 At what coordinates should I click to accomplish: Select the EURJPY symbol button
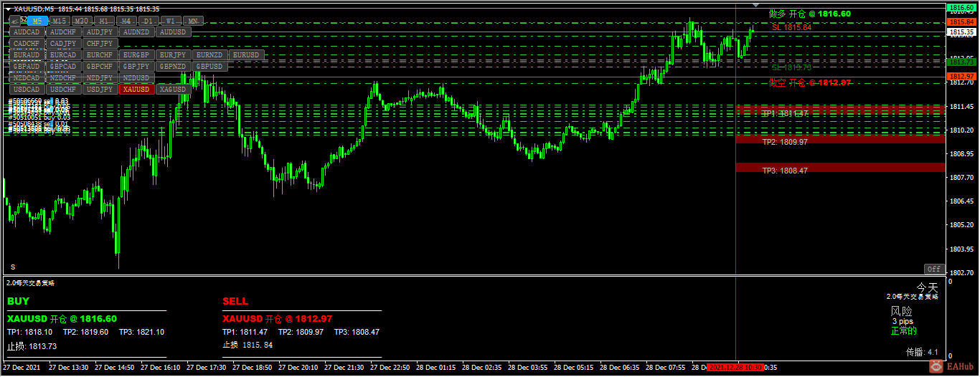[174, 55]
